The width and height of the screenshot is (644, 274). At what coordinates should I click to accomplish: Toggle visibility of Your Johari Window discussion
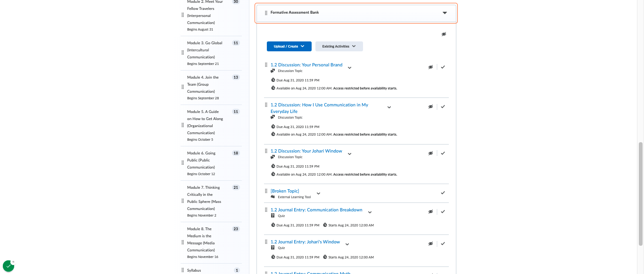click(x=430, y=153)
